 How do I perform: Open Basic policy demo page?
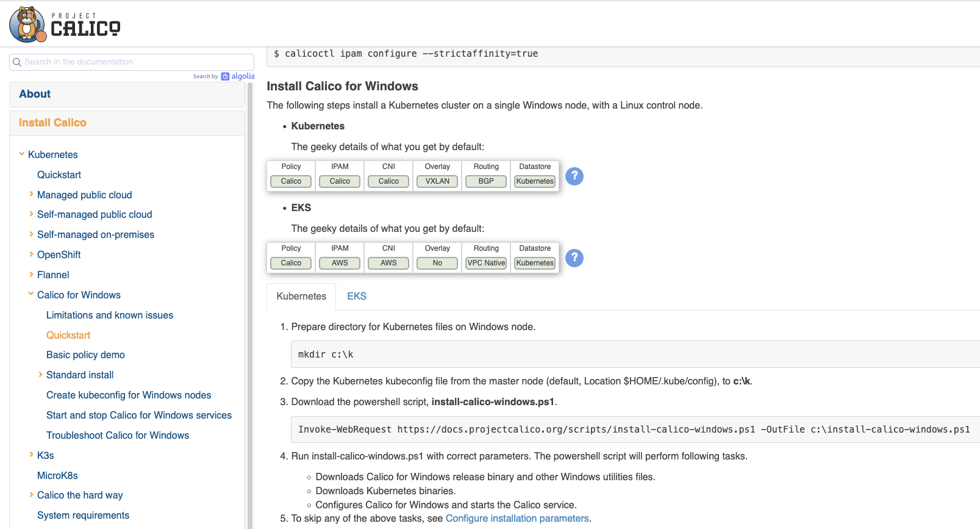point(85,354)
